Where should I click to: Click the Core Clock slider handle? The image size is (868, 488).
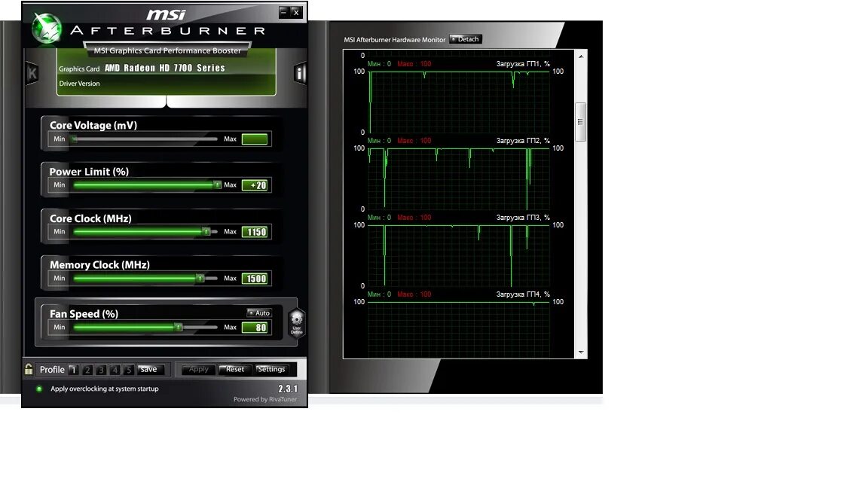tap(206, 231)
